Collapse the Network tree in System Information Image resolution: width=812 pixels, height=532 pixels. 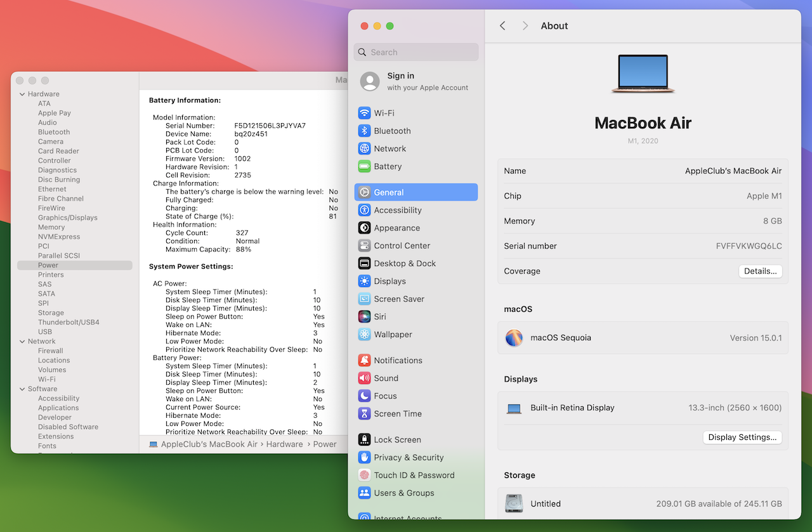tap(22, 342)
